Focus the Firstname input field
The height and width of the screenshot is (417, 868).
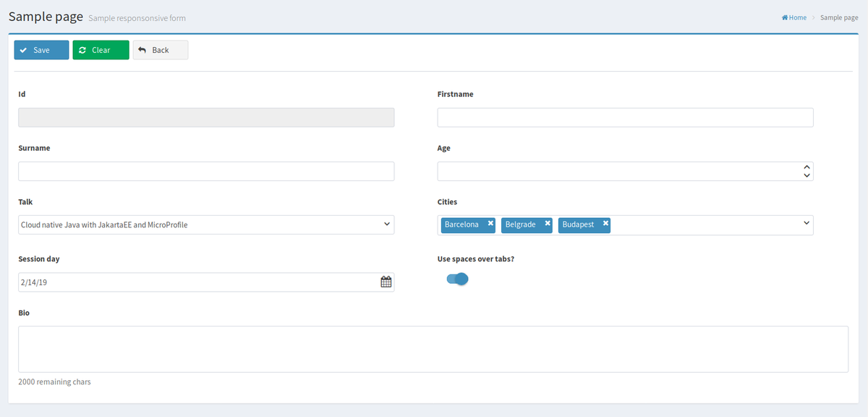(x=626, y=117)
